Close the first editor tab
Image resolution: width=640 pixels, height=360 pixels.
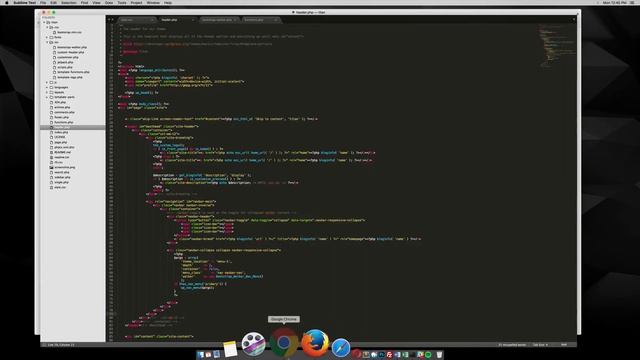[x=152, y=20]
